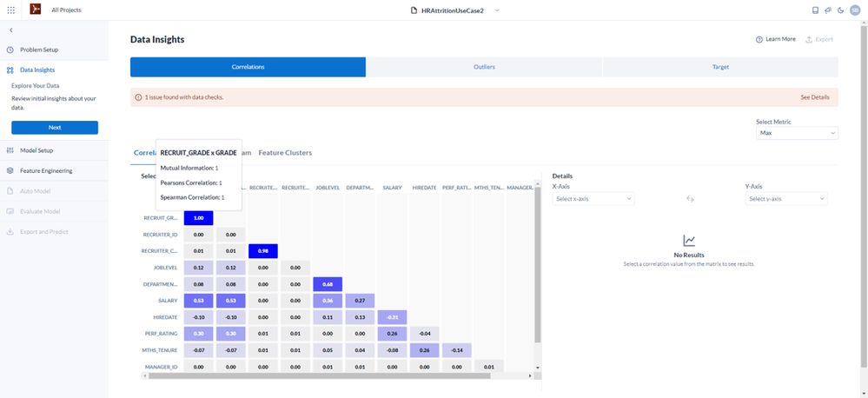
Task: Click the product logo icon
Action: (x=36, y=10)
